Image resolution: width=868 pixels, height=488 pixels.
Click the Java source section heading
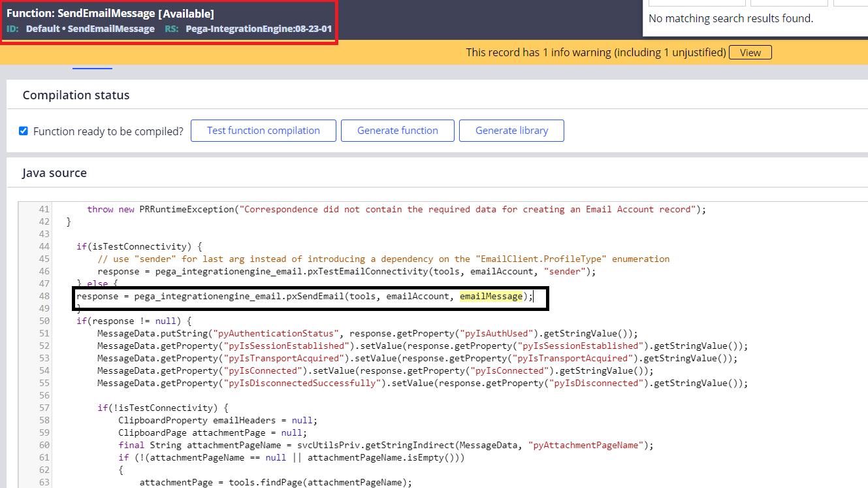click(54, 173)
